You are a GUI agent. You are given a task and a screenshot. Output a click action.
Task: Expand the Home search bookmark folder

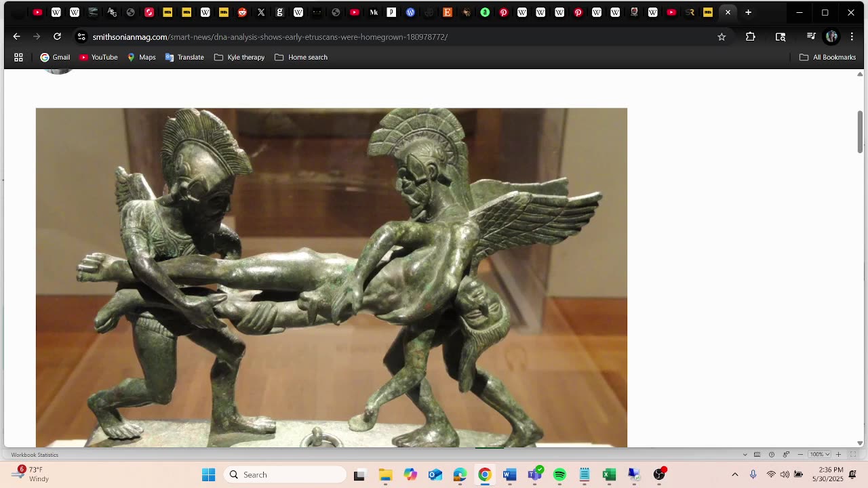point(301,57)
